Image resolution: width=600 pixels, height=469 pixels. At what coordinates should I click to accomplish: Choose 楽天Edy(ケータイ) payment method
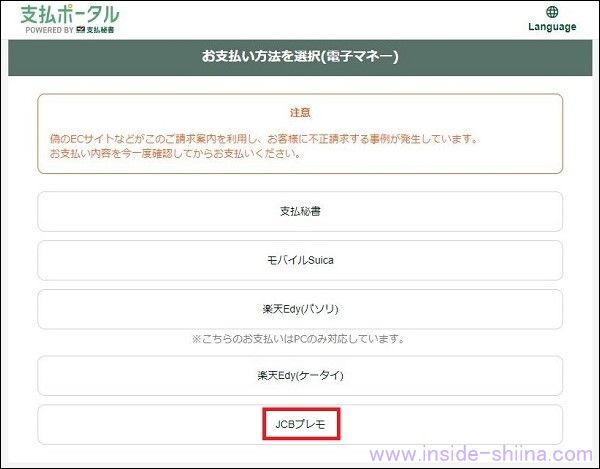300,375
